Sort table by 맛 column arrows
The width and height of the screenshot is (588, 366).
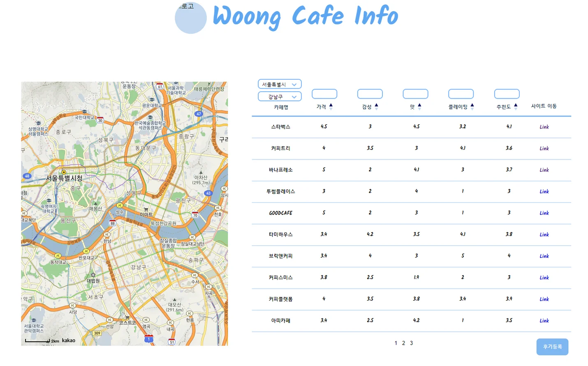pos(419,107)
